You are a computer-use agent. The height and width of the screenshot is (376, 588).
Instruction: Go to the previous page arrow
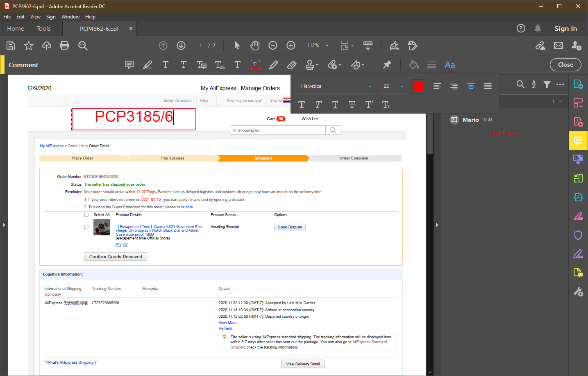pos(163,46)
